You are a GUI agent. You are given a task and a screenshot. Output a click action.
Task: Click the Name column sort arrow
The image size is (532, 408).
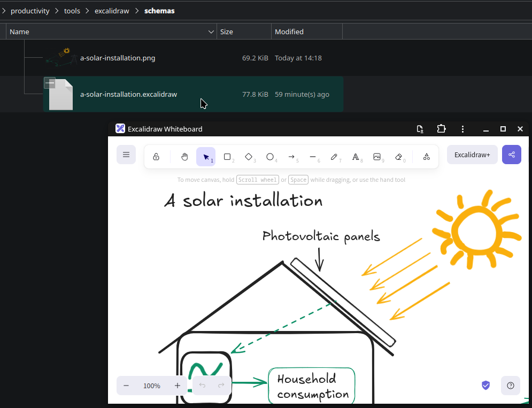coord(211,32)
